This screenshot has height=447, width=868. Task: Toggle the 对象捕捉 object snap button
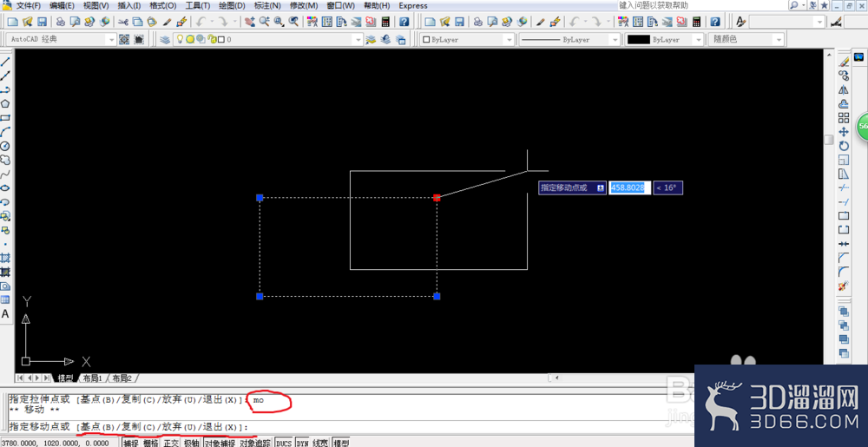pos(220,443)
